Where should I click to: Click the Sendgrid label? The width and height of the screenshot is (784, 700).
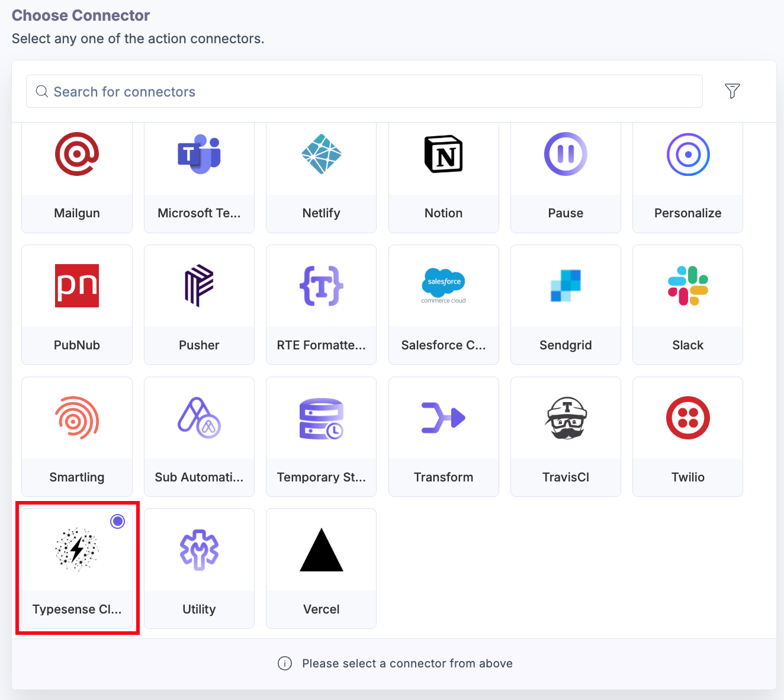565,345
